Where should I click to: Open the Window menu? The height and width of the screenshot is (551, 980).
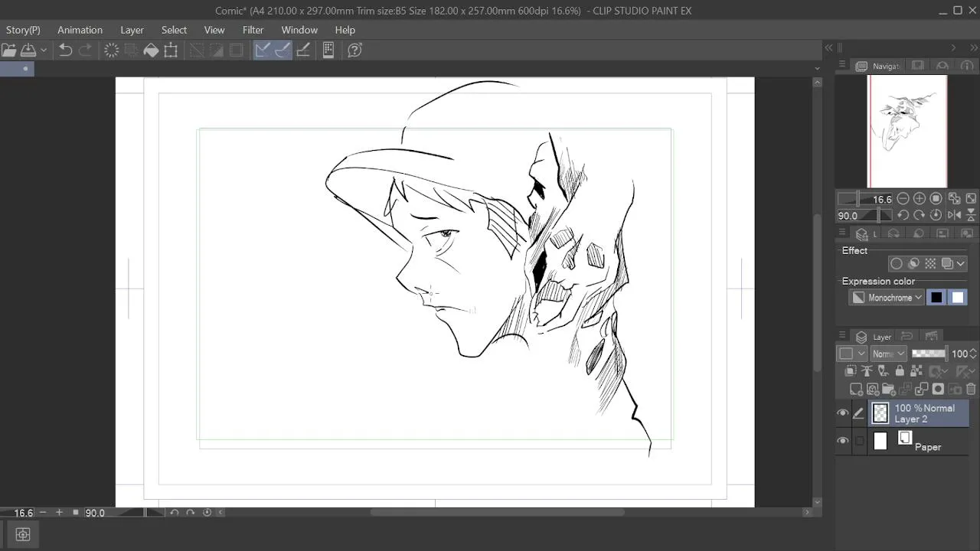[x=299, y=30]
